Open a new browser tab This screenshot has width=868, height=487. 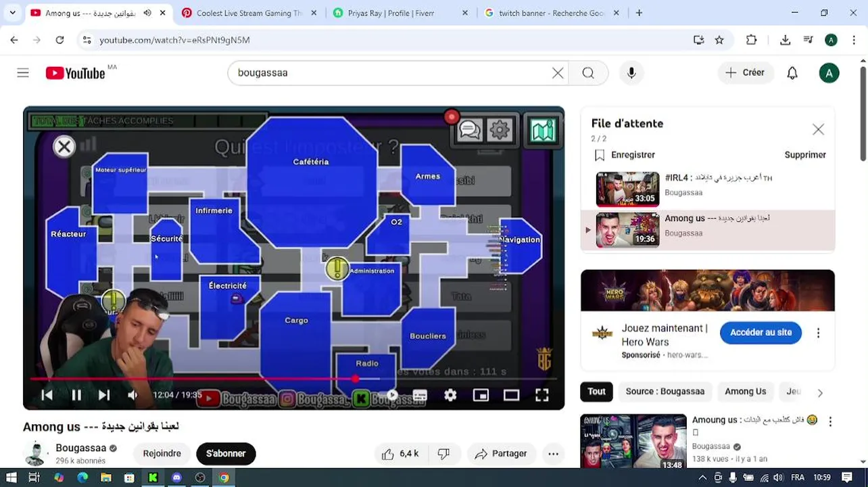click(x=639, y=13)
